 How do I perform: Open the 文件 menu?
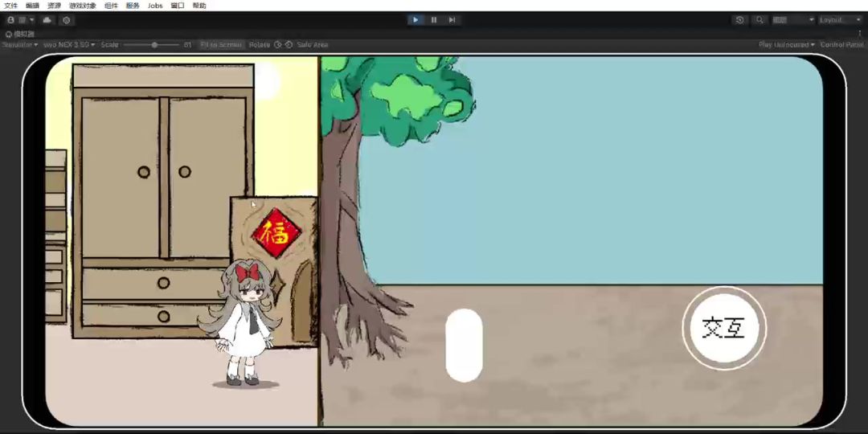(11, 6)
